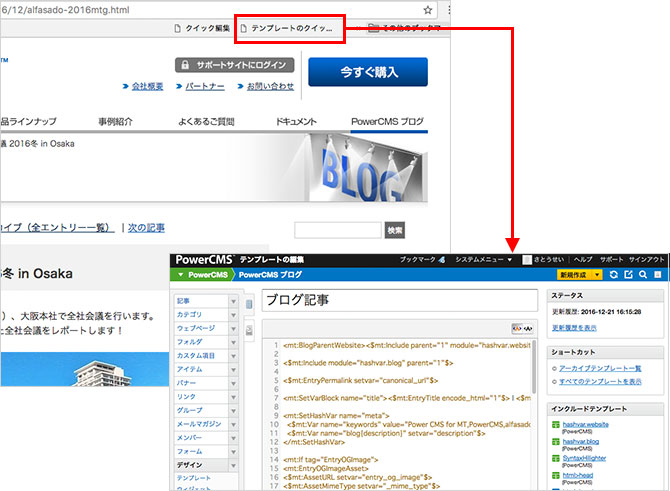This screenshot has width=670, height=491.
Task: Select the 事例紹介 navigation tab
Action: tap(115, 121)
